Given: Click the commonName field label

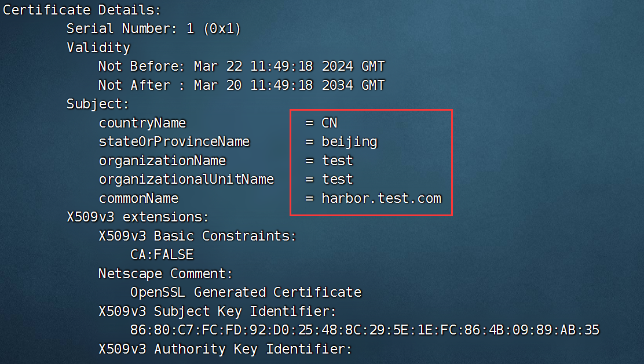Looking at the screenshot, I should (138, 198).
